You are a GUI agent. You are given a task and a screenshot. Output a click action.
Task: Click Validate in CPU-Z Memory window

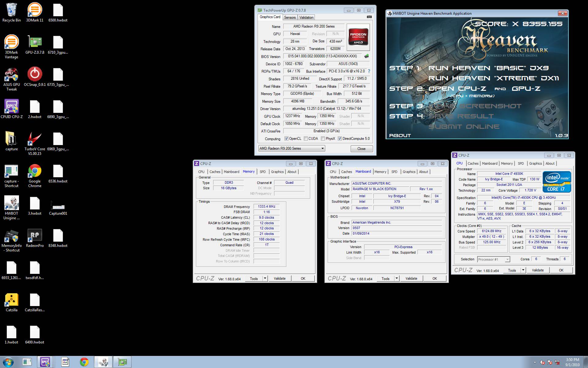[280, 278]
